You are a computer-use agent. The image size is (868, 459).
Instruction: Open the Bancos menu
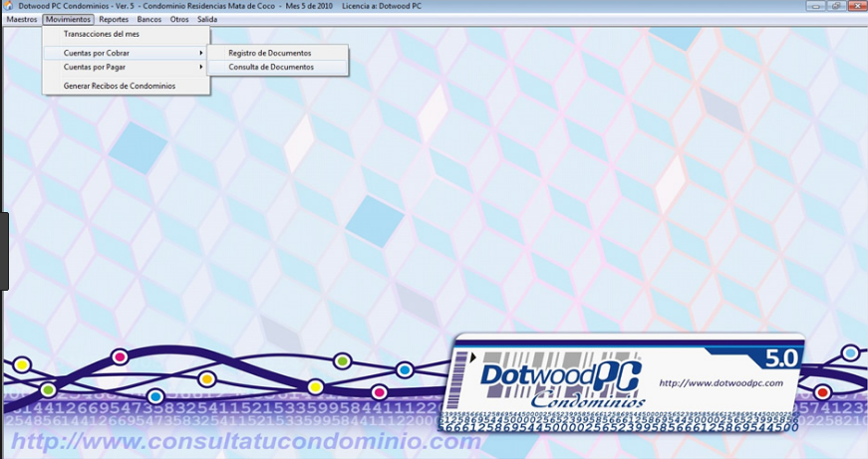148,19
